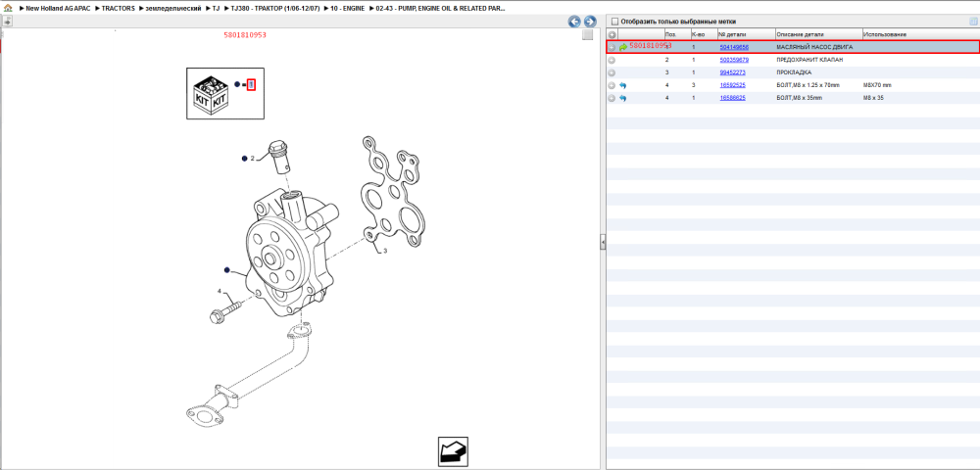Click callout number 1 next to the kit

(x=251, y=84)
